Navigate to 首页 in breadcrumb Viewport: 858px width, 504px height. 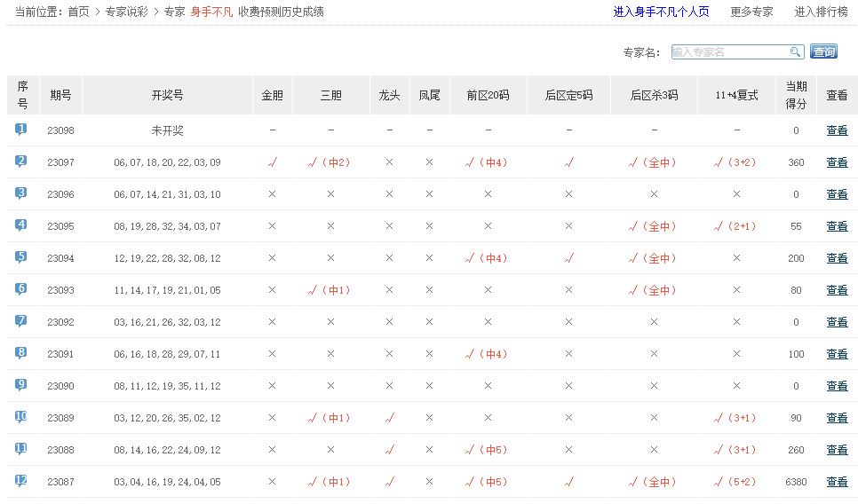[79, 12]
